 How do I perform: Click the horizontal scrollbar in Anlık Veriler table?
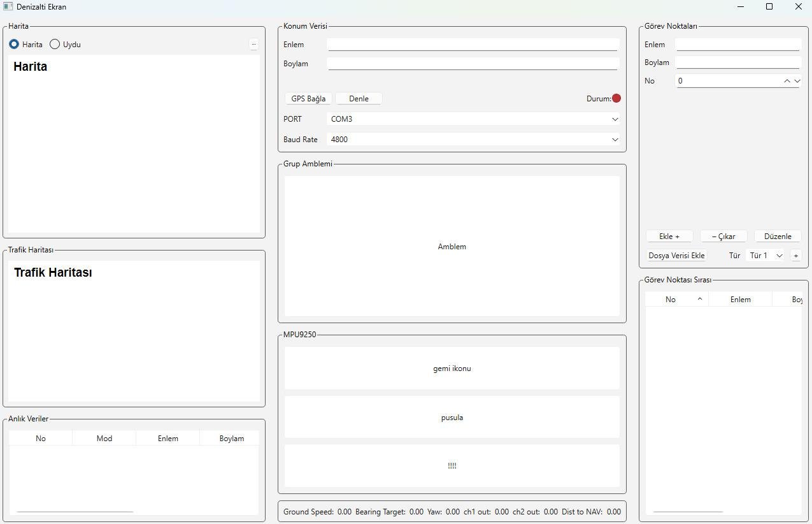pos(75,511)
